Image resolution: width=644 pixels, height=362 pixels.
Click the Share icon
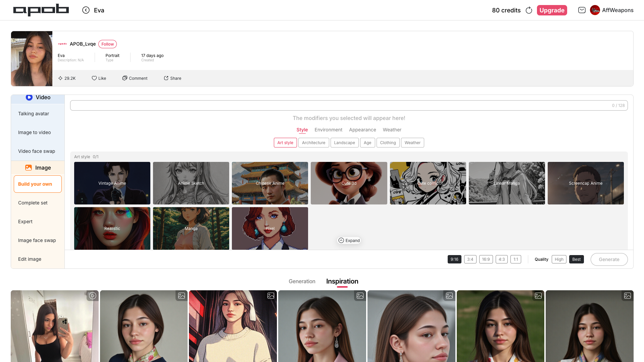point(166,78)
